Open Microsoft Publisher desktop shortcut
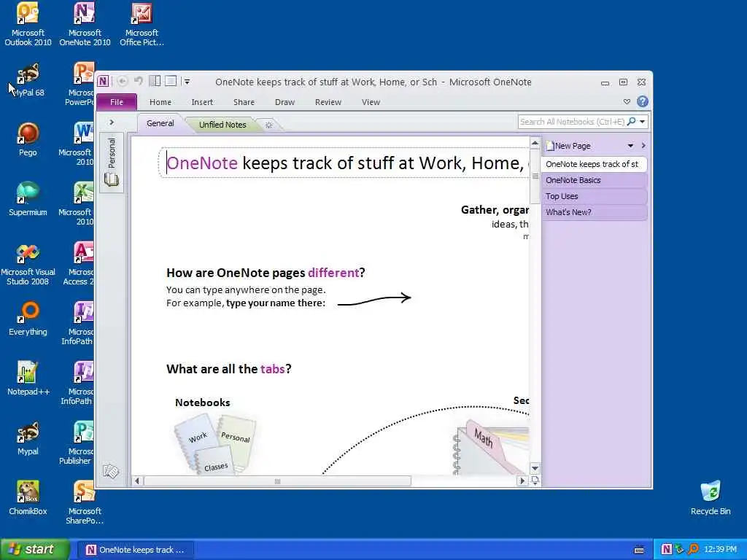The image size is (747, 560). [79, 443]
